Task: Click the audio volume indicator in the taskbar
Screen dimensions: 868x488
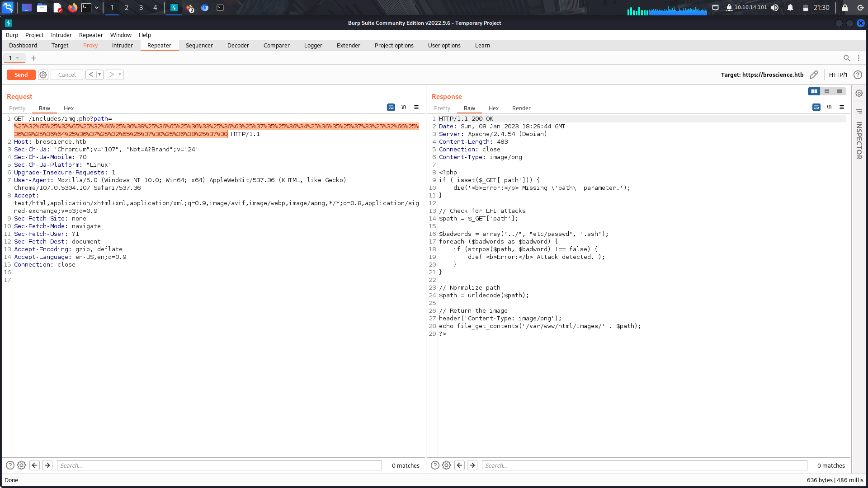Action: click(x=775, y=7)
